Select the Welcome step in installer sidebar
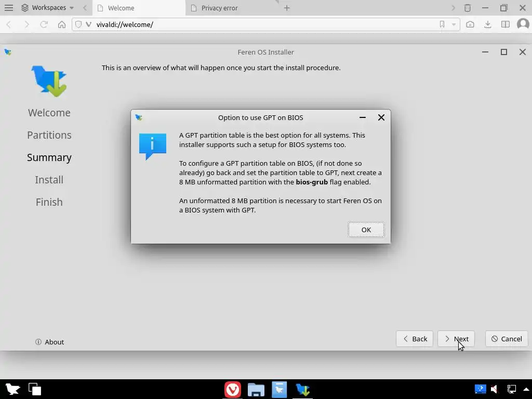The image size is (532, 399). tap(49, 113)
